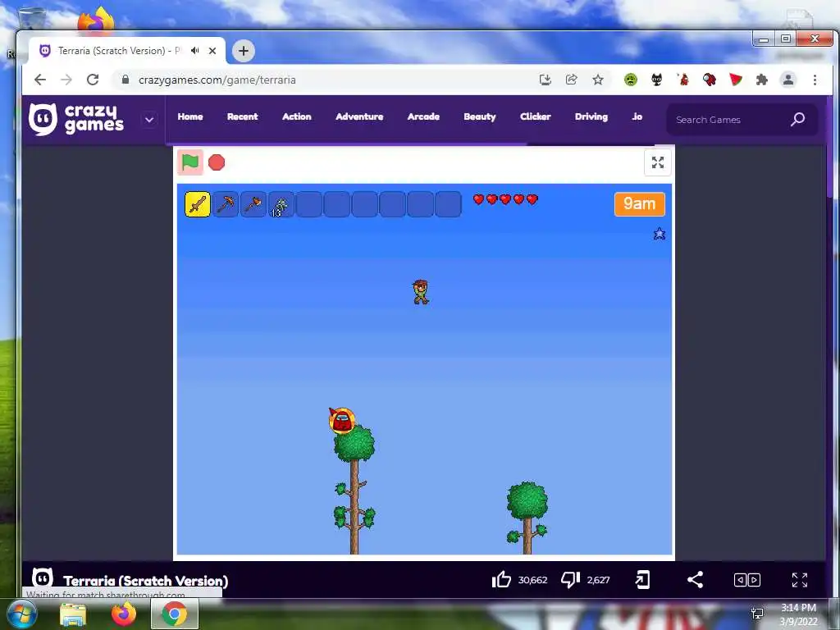Close the Terraria tab
The height and width of the screenshot is (630, 840).
click(x=212, y=51)
